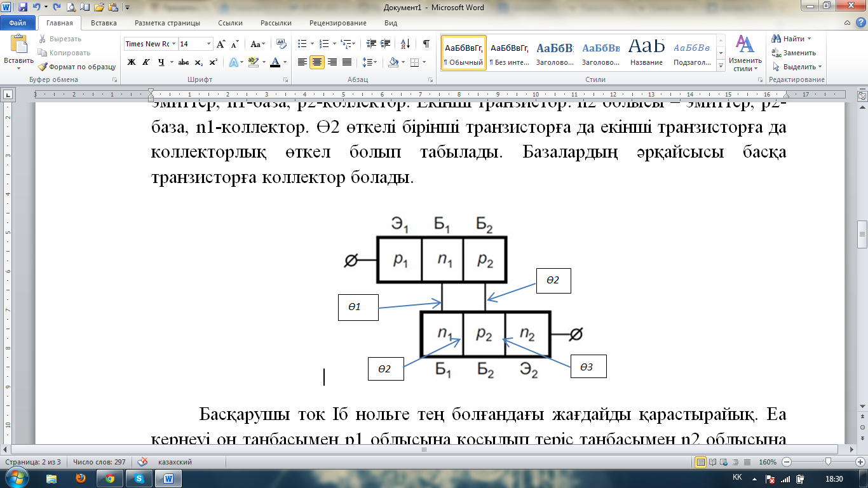This screenshot has height=488, width=868.
Task: Apply subscript formatting
Action: coord(198,62)
